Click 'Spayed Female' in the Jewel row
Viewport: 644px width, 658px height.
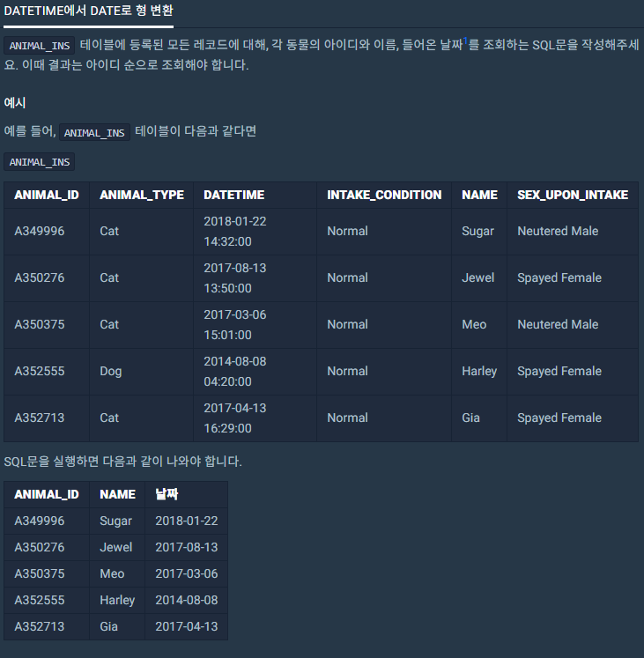[x=559, y=278]
